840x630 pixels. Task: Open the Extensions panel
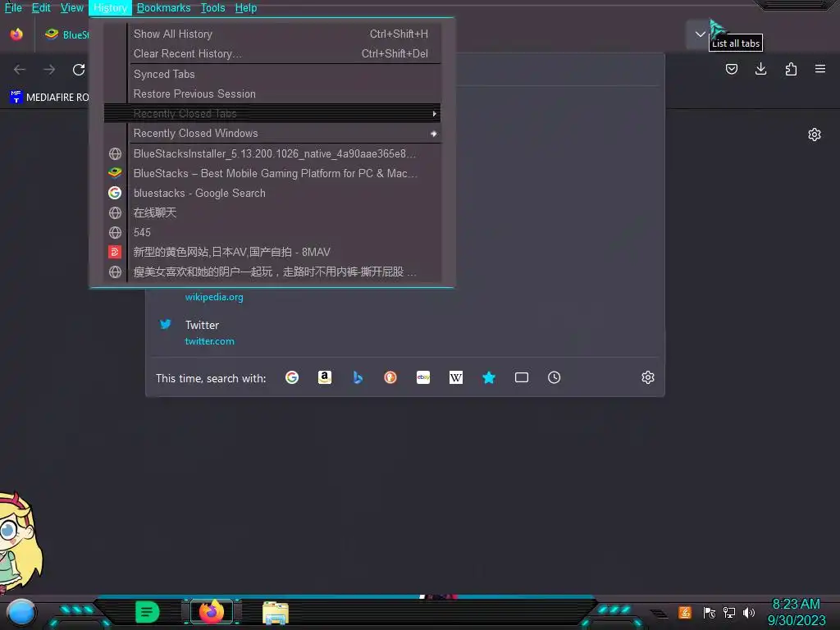[x=791, y=69]
